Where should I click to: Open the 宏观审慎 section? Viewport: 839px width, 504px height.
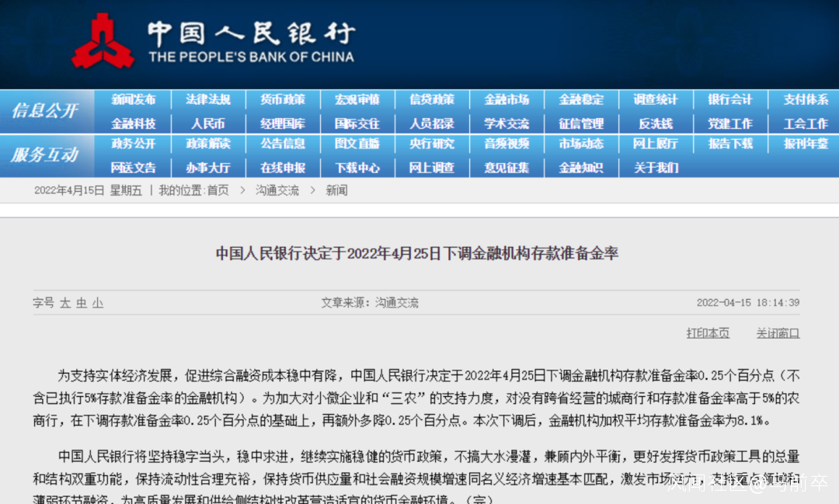(357, 99)
